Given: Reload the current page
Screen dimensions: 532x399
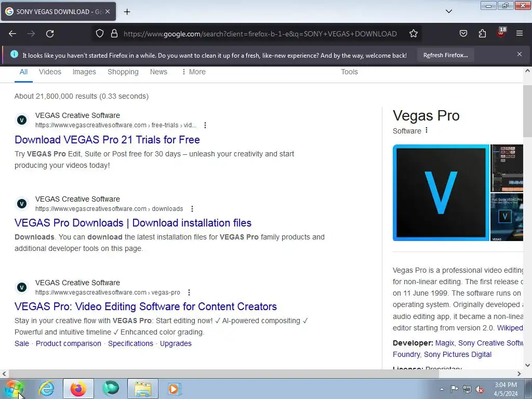Looking at the screenshot, I should (50, 34).
